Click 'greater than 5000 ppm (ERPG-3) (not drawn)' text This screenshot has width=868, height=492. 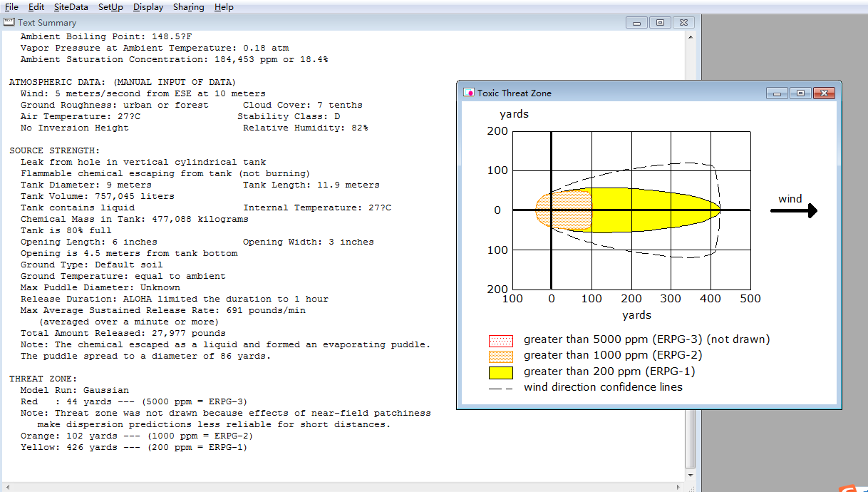647,339
